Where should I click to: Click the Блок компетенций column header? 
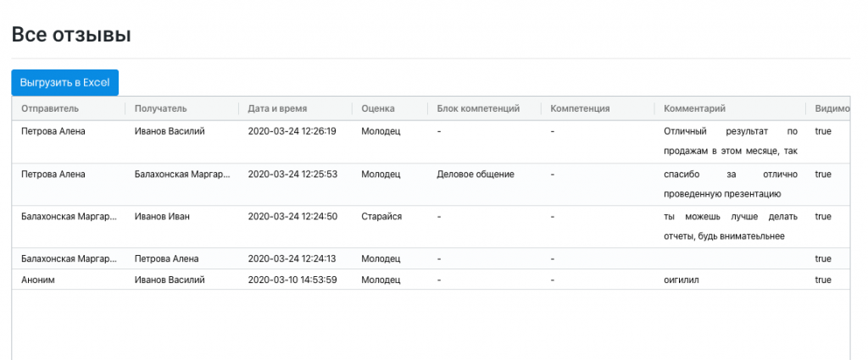coord(478,108)
